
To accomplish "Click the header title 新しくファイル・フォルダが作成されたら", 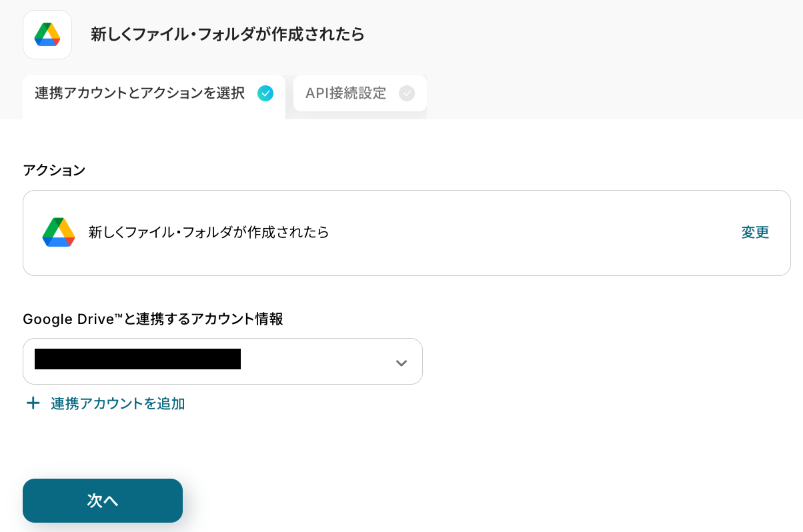I will pyautogui.click(x=227, y=35).
